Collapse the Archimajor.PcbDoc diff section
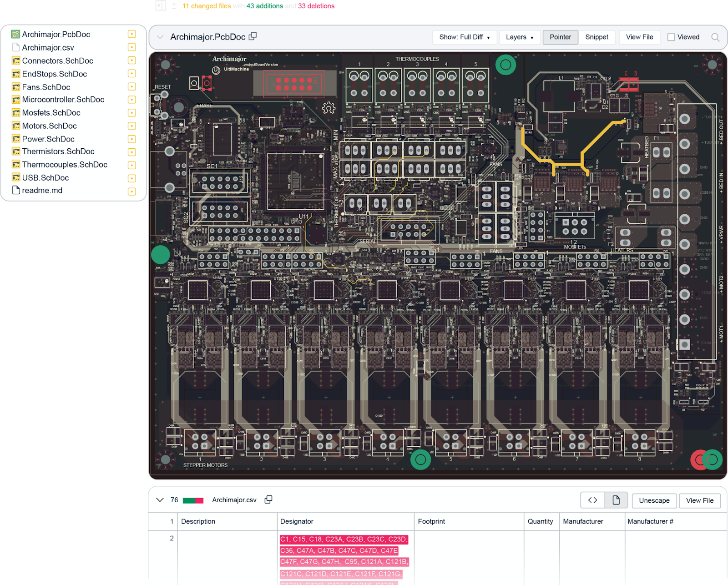The image size is (728, 585). [160, 37]
